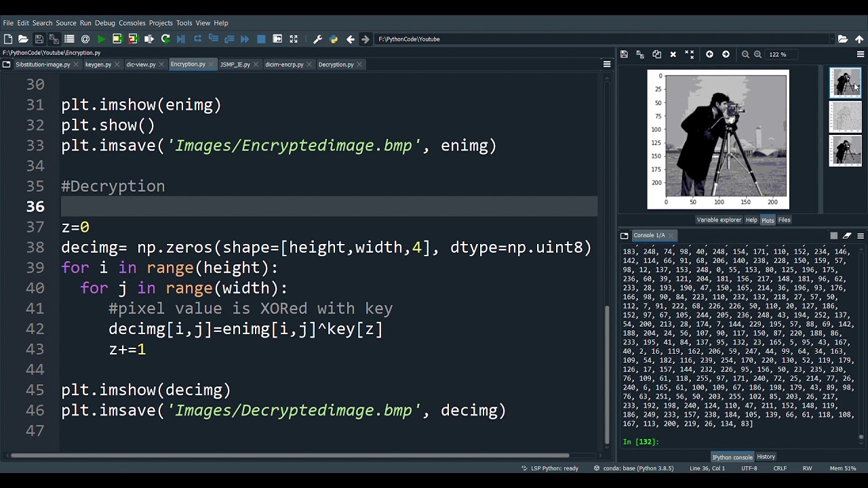868x488 pixels.
Task: Run cell and advance icon
Action: 133,39
